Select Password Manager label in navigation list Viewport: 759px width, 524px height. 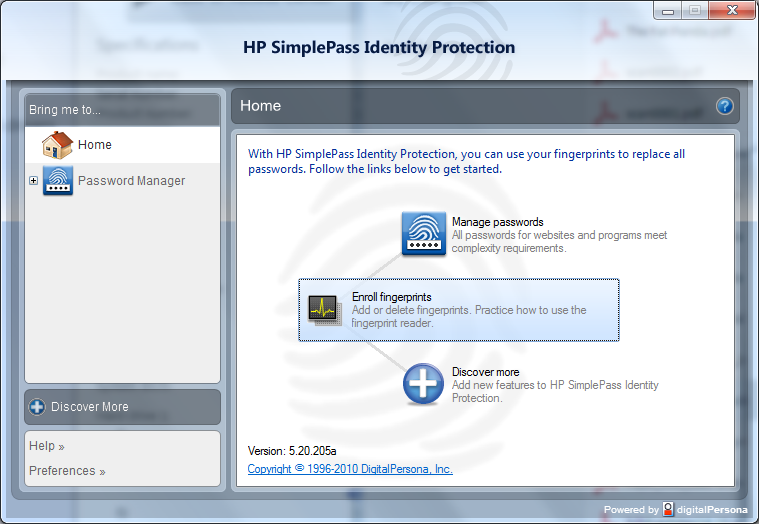click(131, 180)
